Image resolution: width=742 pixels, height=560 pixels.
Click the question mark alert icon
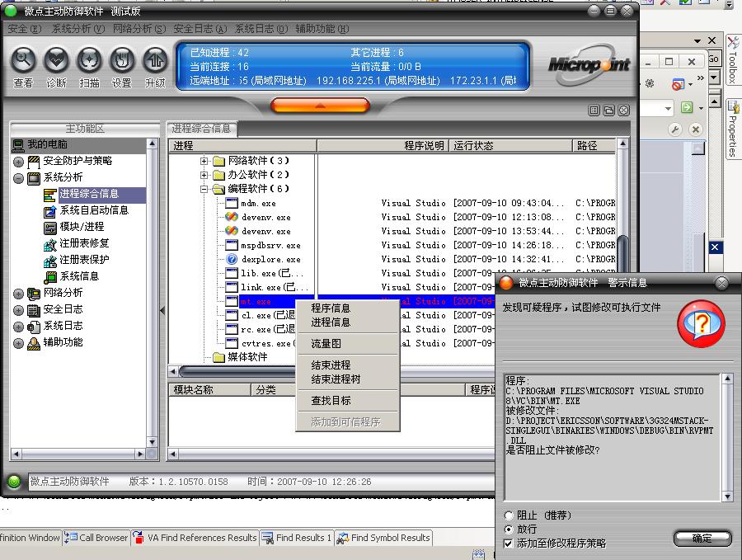(702, 324)
